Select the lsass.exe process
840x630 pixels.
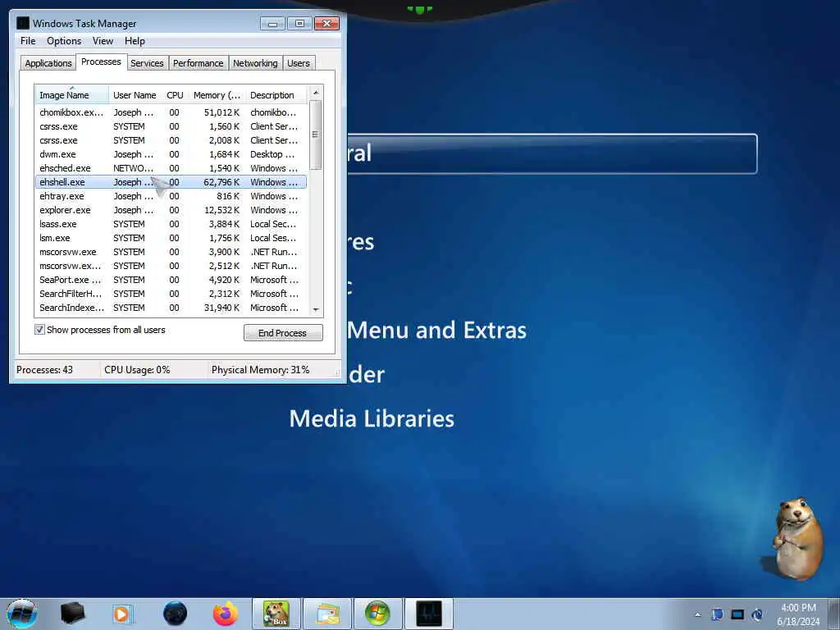[171, 224]
